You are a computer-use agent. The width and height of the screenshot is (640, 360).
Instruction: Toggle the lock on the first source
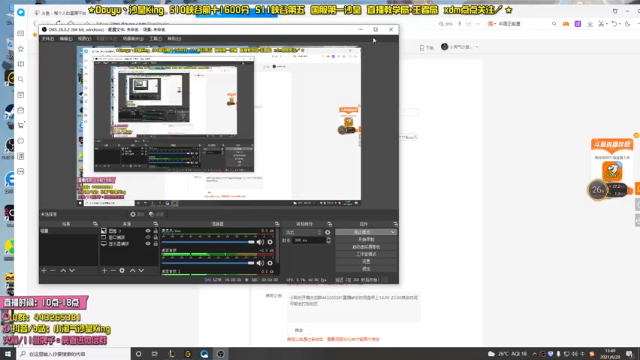tap(156, 231)
